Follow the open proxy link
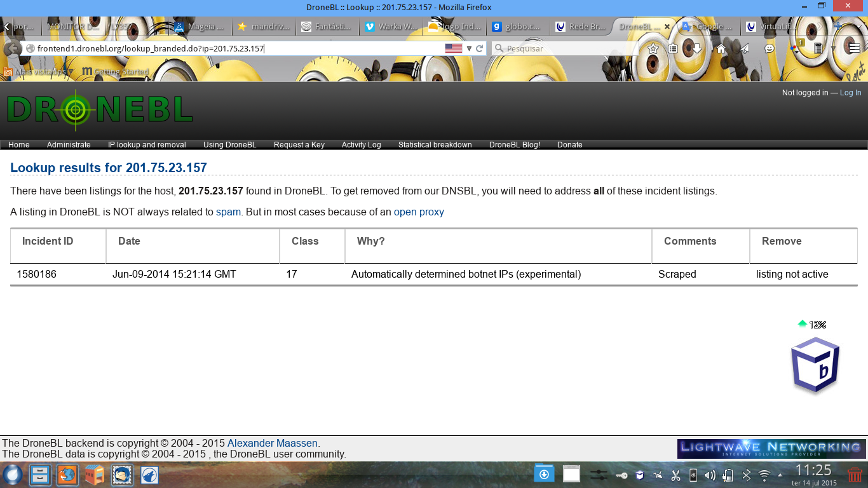This screenshot has width=868, height=488. 419,212
